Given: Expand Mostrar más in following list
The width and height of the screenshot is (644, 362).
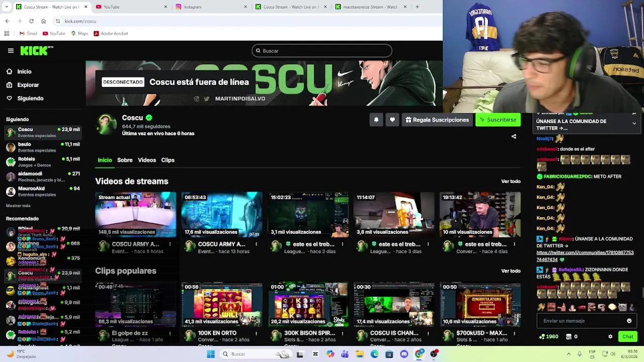Looking at the screenshot, I should pyautogui.click(x=18, y=206).
